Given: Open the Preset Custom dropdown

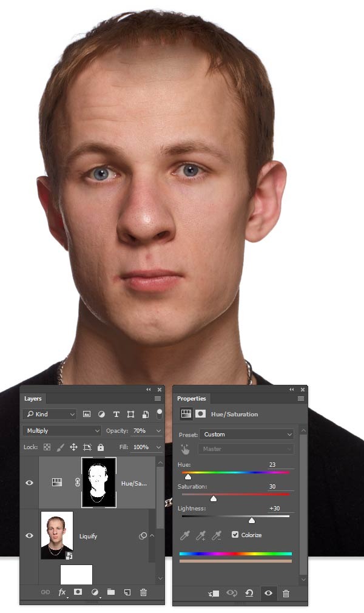Looking at the screenshot, I should pos(247,435).
